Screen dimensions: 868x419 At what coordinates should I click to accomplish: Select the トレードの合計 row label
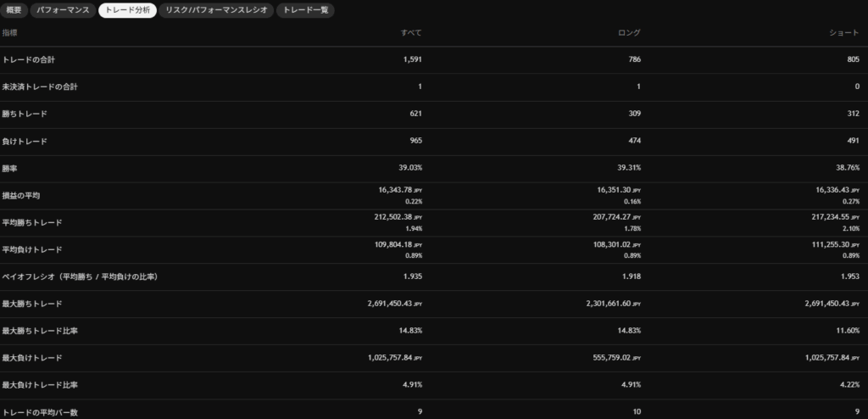(x=28, y=60)
